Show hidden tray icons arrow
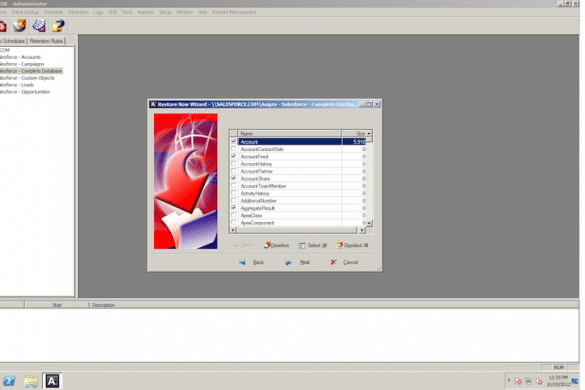Image resolution: width=585 pixels, height=390 pixels. click(x=509, y=381)
